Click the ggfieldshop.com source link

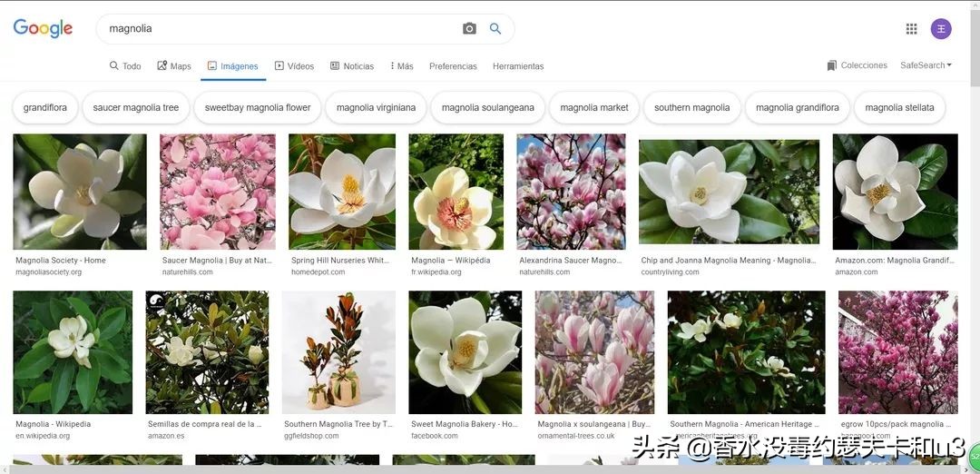pyautogui.click(x=311, y=436)
